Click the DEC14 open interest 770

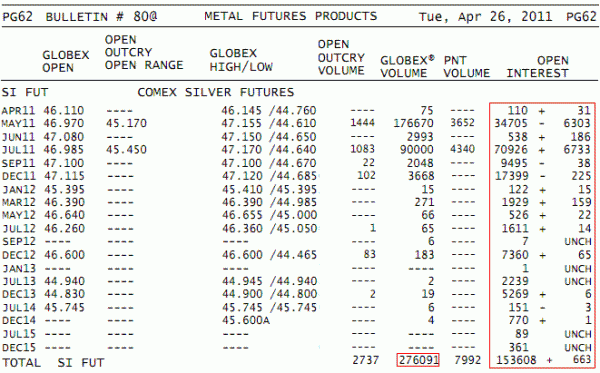(x=518, y=320)
